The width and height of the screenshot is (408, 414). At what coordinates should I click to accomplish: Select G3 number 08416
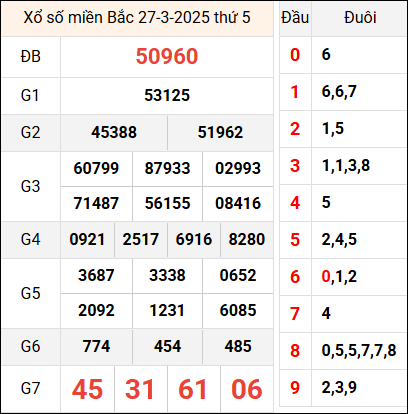238,203
